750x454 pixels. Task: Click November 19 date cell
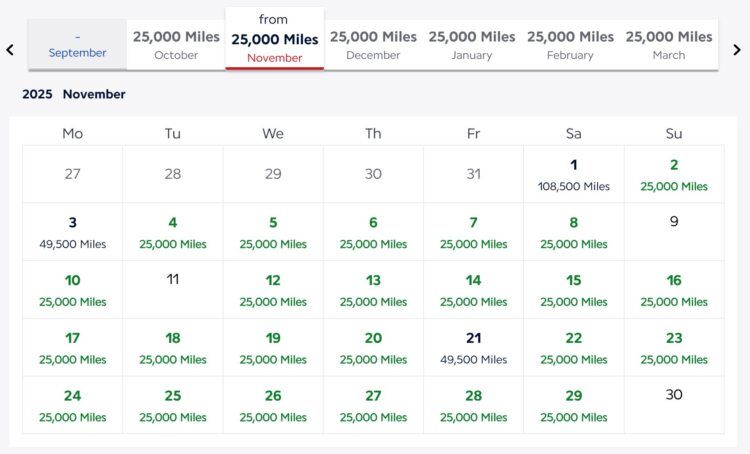point(273,348)
